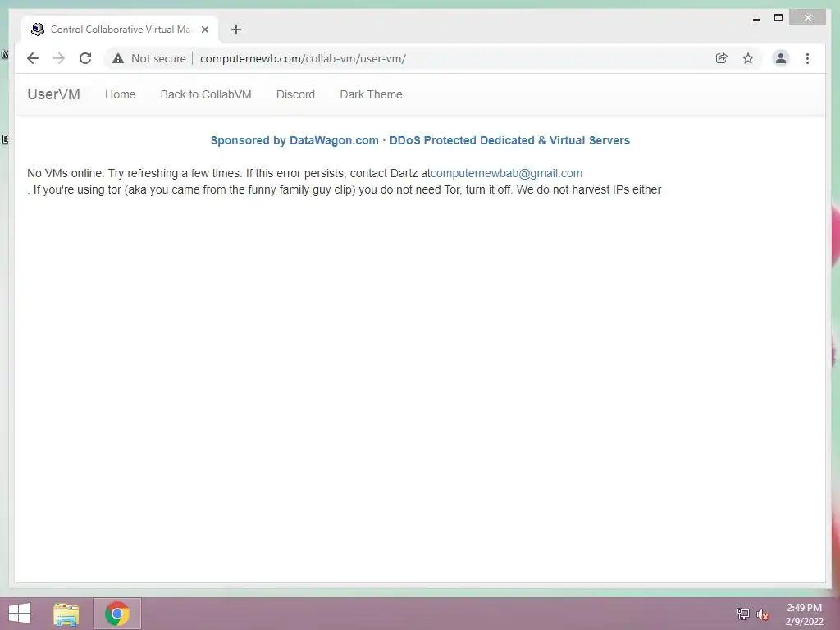
Task: Reload the current page
Action: 85,58
